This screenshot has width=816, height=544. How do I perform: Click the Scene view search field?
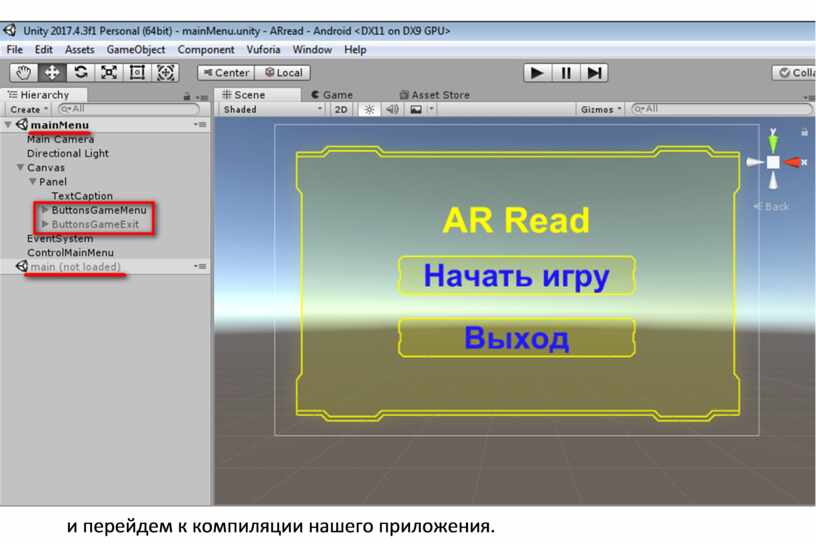721,109
